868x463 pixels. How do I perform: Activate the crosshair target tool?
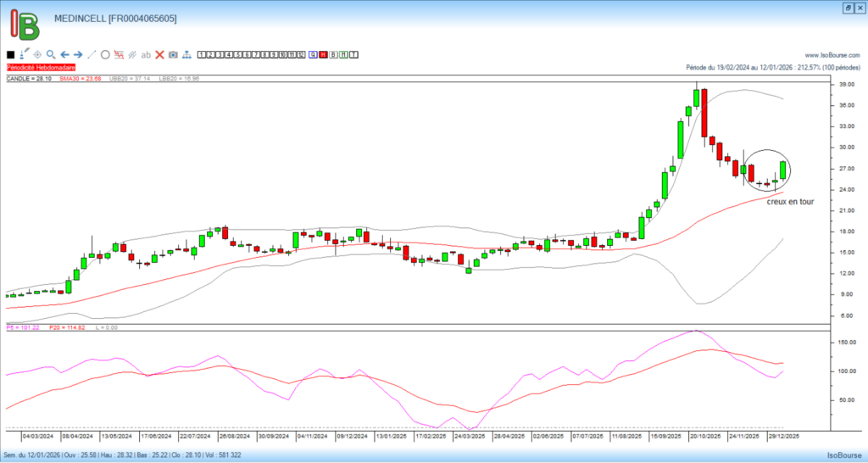[37, 54]
